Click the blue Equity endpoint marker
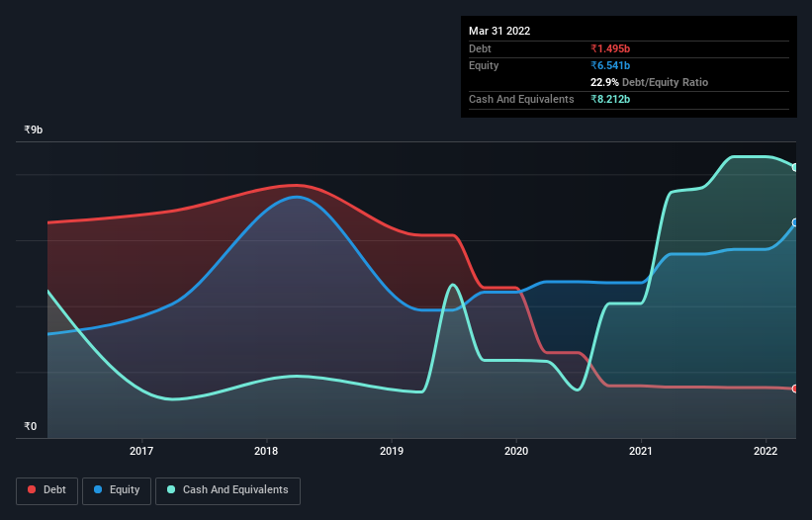The image size is (812, 520). pyautogui.click(x=795, y=222)
